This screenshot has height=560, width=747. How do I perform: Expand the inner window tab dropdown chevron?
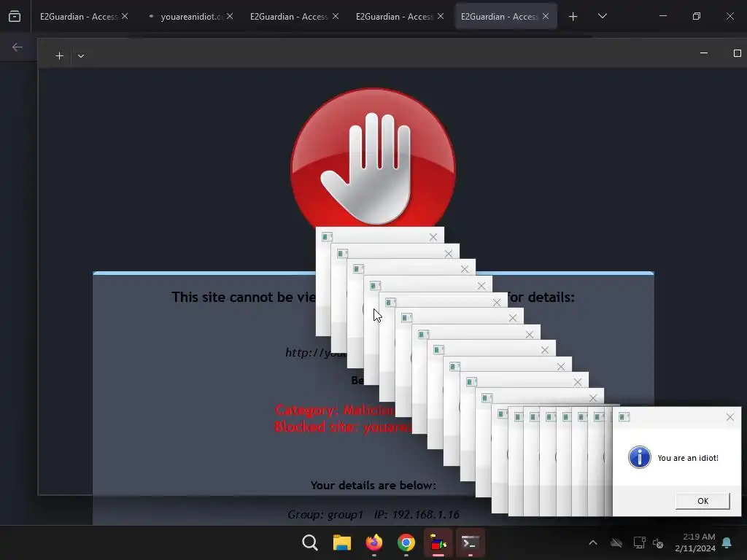[x=81, y=55]
